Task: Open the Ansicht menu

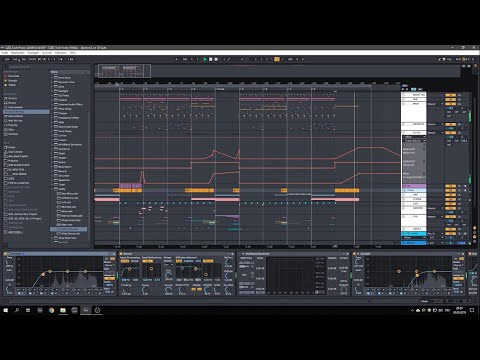Action: (47, 52)
